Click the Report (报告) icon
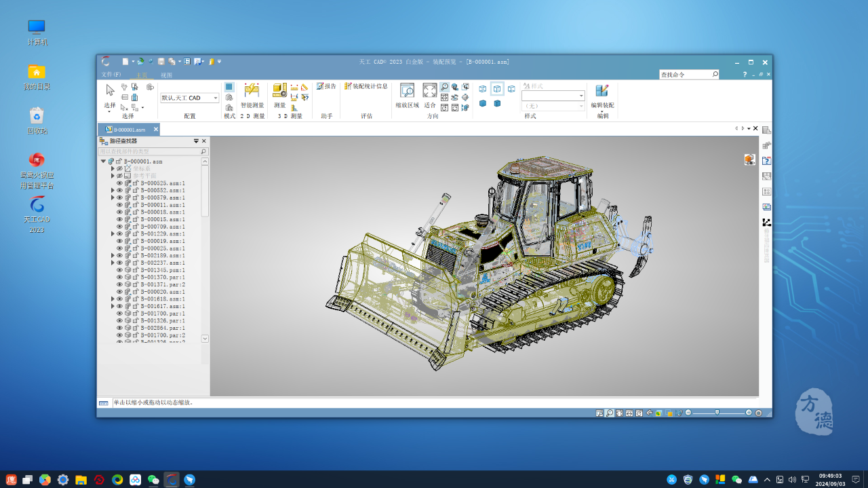Screen dimensions: 868x488 (326, 86)
